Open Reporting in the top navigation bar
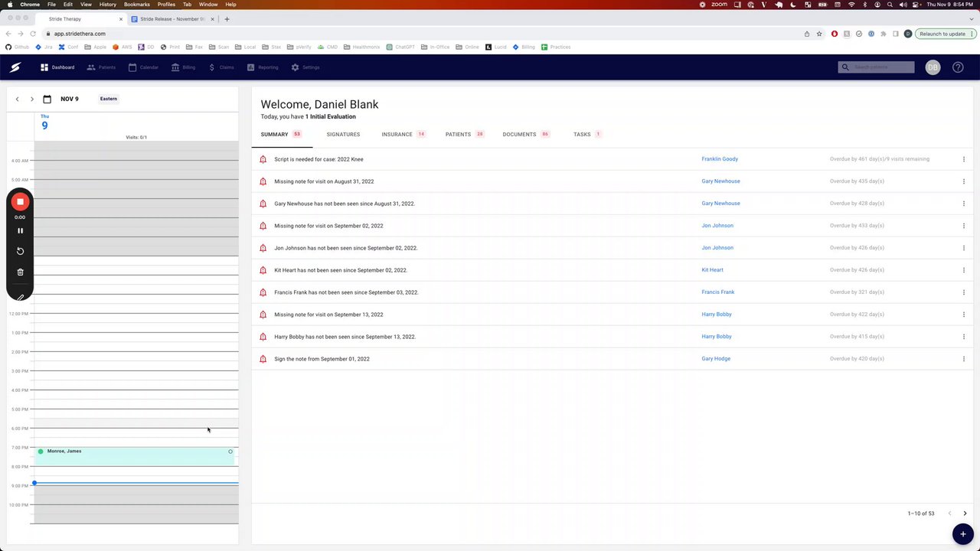Image resolution: width=980 pixels, height=551 pixels. coord(263,67)
